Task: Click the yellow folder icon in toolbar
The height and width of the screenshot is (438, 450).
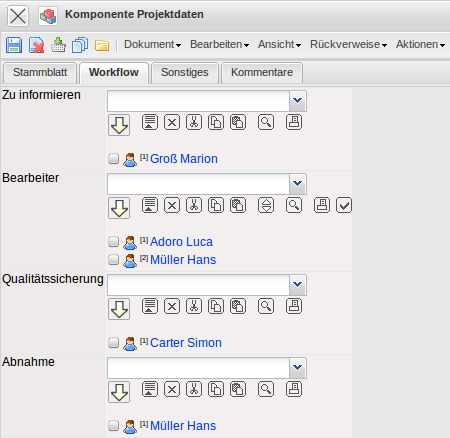Action: coord(102,45)
